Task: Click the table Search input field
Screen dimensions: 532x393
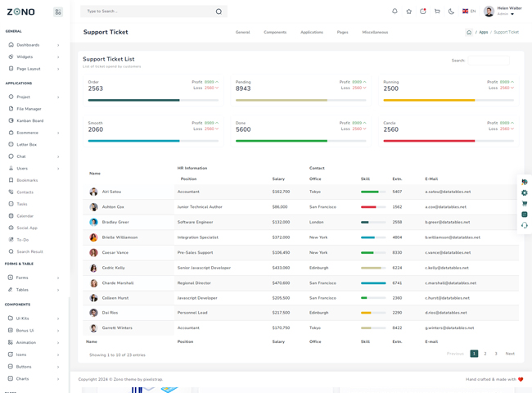Action: point(489,61)
